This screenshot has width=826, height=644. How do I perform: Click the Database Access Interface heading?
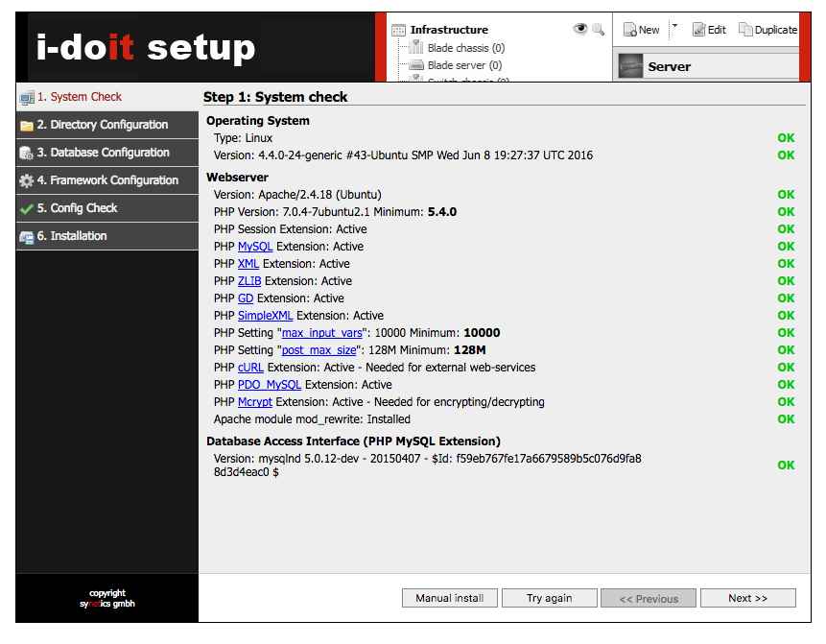[353, 441]
